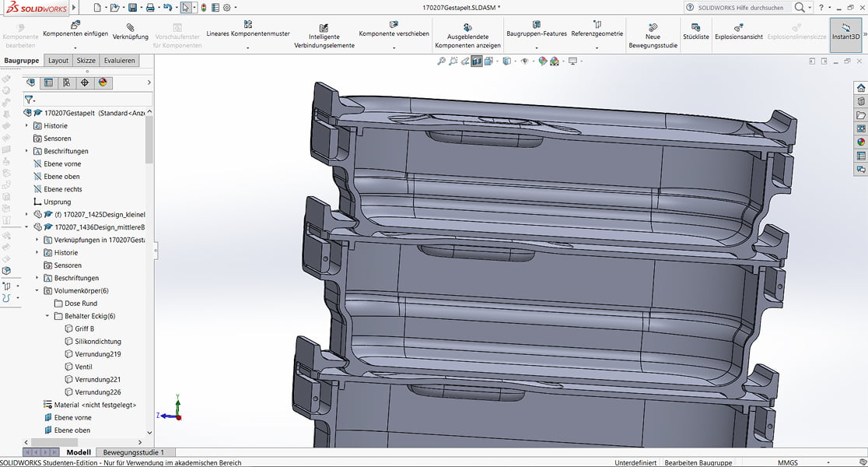Toggle Vorschaufenster für Komponenten
The image size is (868, 467).
coord(178,33)
